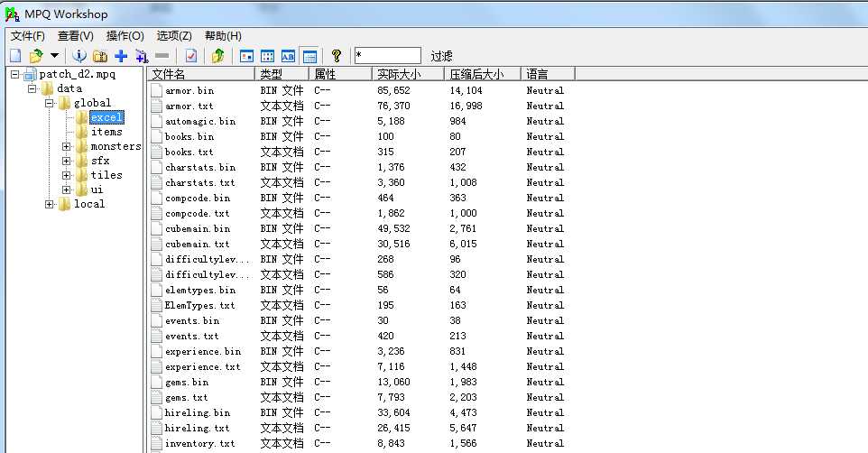868x453 pixels.
Task: Select the excel folder in tree
Action: [x=106, y=117]
